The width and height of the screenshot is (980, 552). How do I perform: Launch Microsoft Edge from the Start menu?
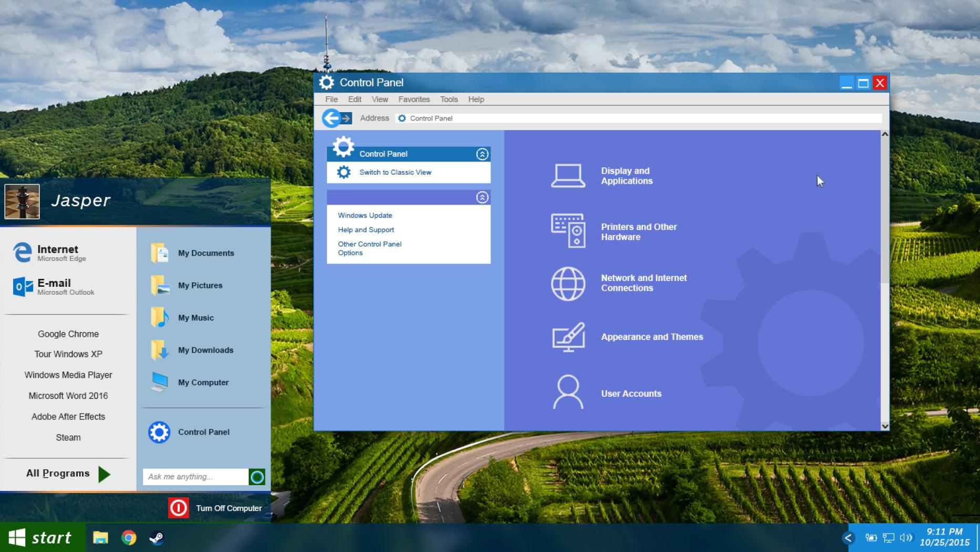(x=57, y=253)
